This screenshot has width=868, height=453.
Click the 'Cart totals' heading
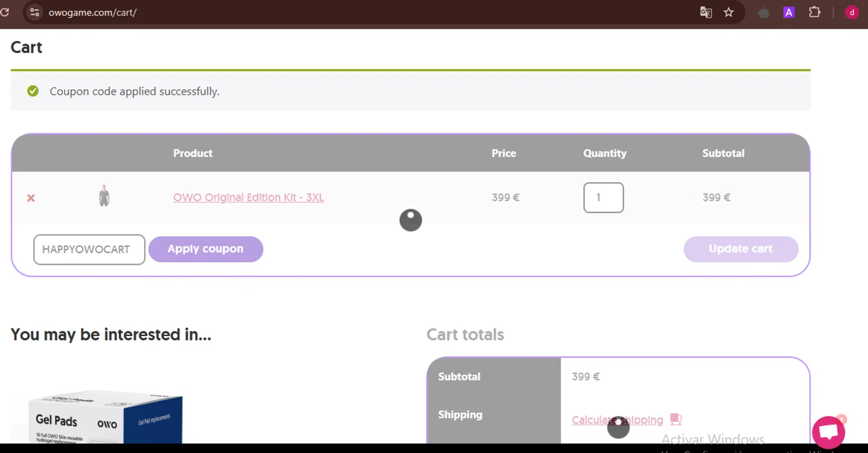[x=465, y=335]
